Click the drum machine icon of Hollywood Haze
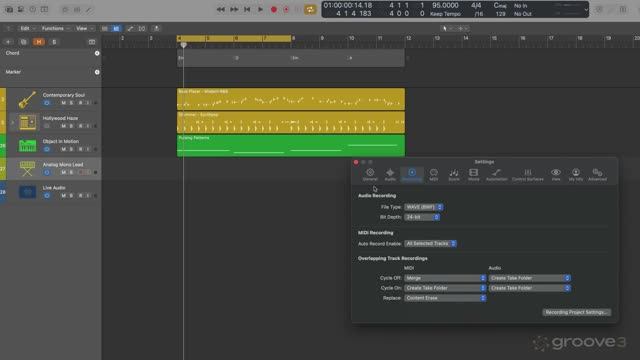640x360 pixels. [27, 122]
